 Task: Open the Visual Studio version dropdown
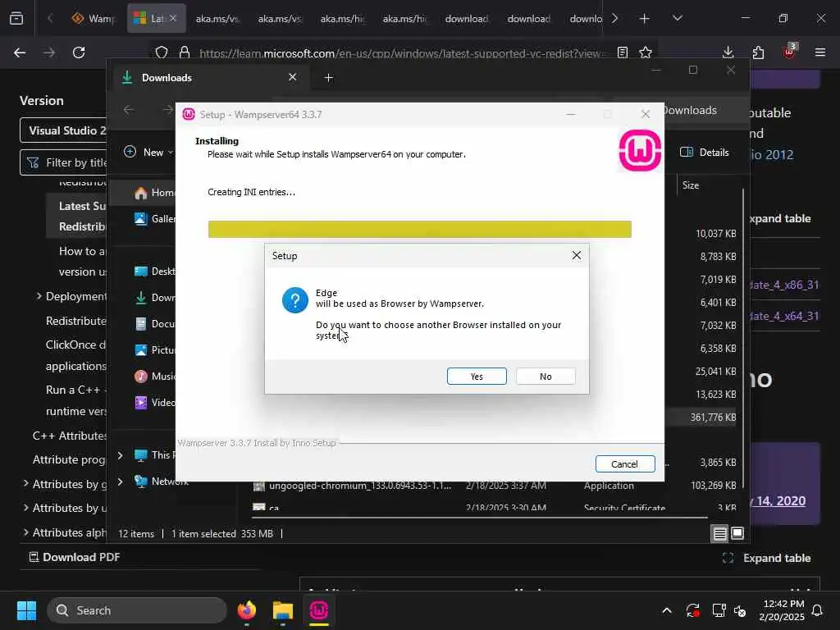pyautogui.click(x=63, y=130)
